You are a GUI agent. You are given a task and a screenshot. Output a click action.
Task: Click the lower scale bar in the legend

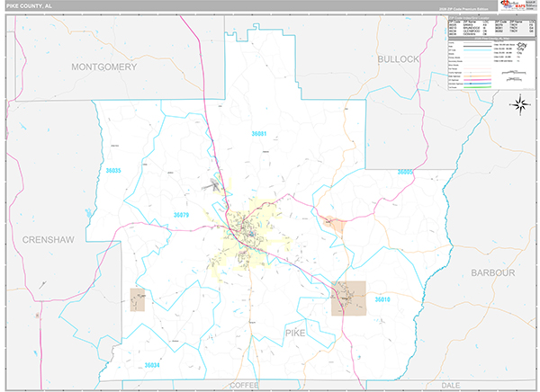tap(514, 79)
